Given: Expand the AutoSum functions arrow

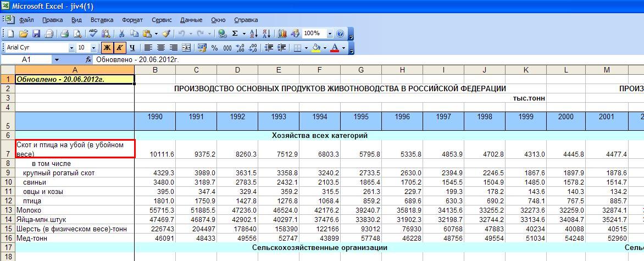Looking at the screenshot, I should click(244, 34).
